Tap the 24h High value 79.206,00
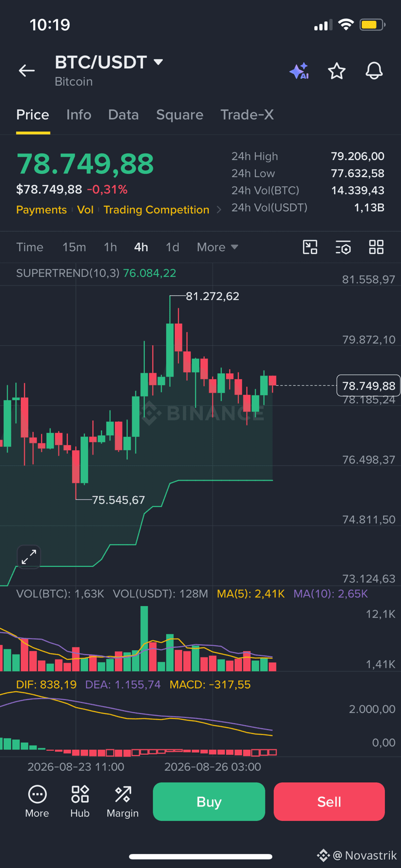401x868 pixels. pos(357,156)
